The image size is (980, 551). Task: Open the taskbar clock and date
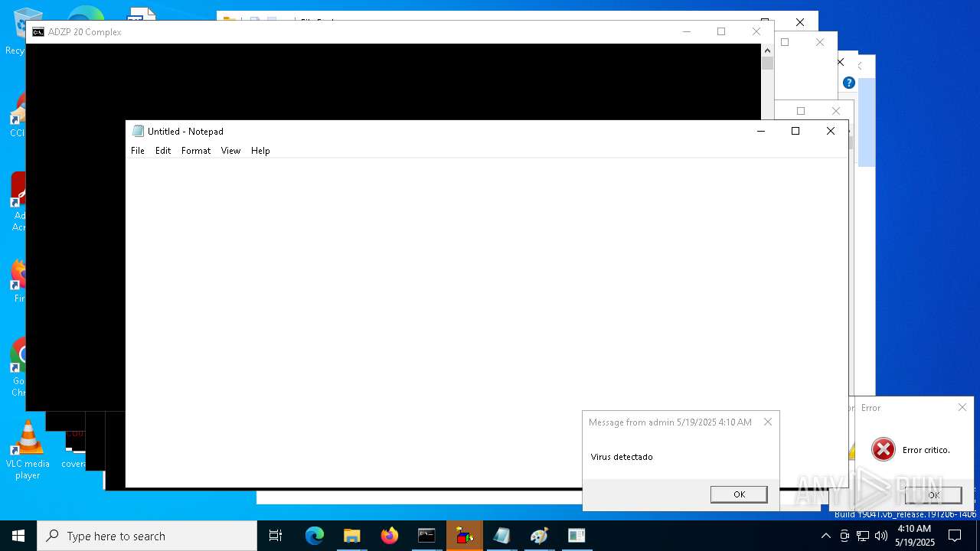tap(914, 536)
